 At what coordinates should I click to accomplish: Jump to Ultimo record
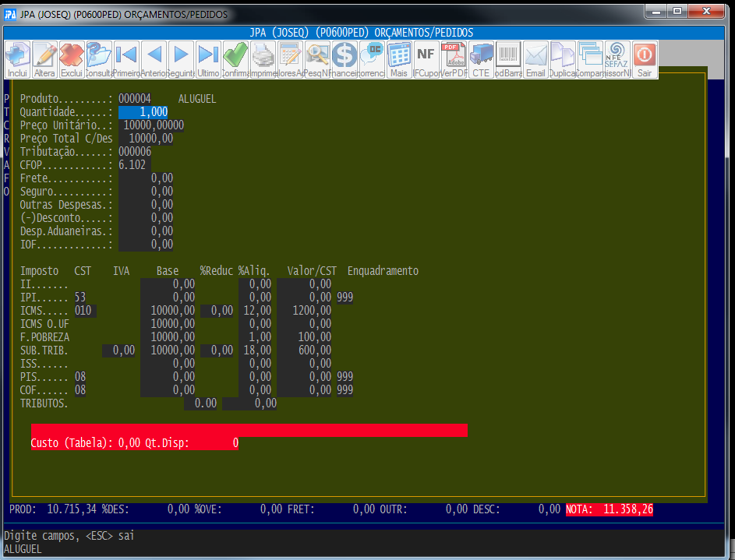coord(208,59)
